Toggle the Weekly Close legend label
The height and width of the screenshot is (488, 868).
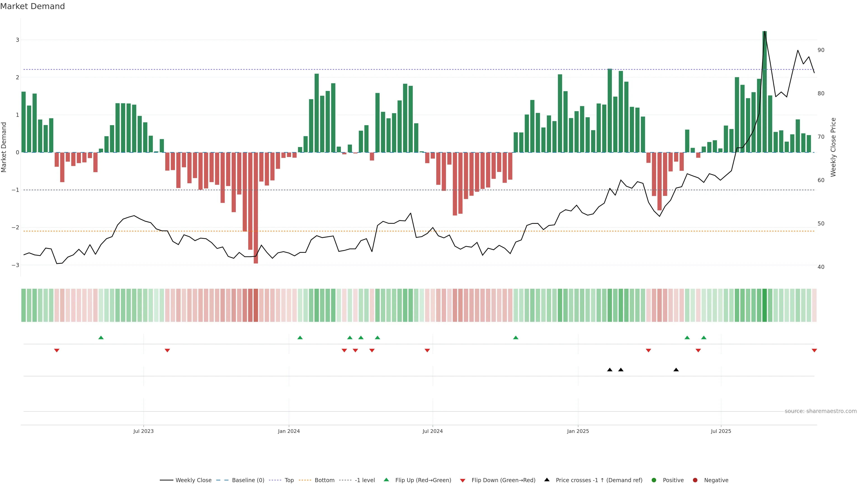point(193,480)
